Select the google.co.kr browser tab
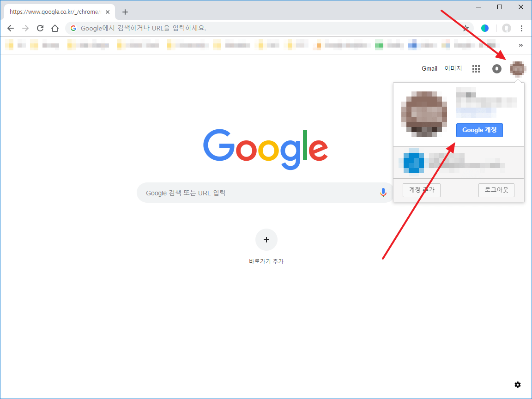The width and height of the screenshot is (532, 399). click(60, 12)
